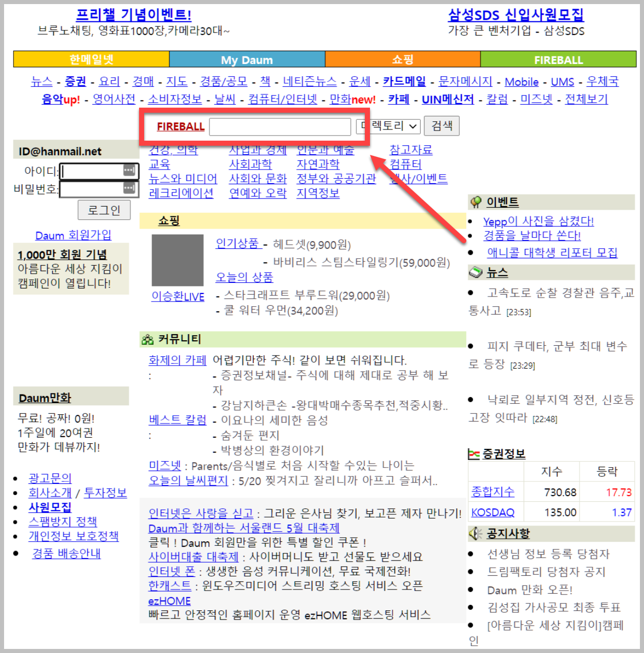
Task: Click the Daum 회원가입 link
Action: pos(73,235)
